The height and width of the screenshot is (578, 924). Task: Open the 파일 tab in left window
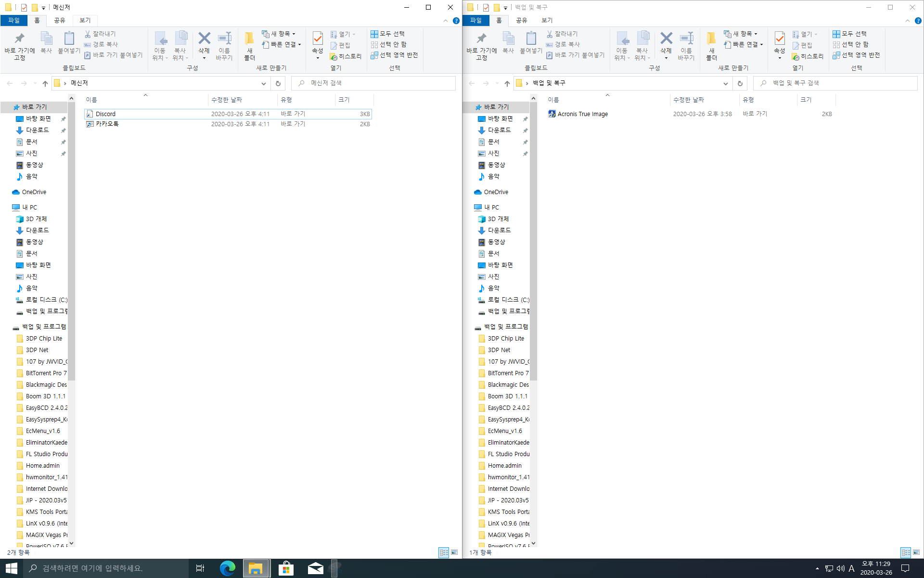[x=14, y=20]
